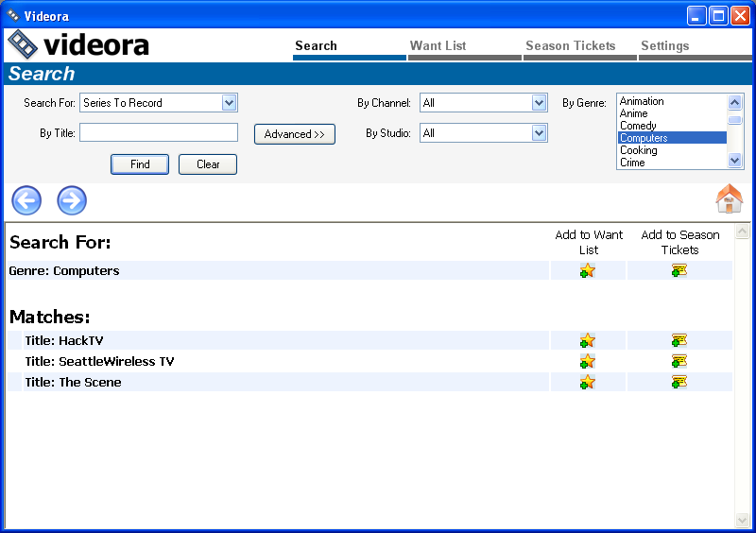
Task: Focus the By Title text field
Action: (159, 132)
